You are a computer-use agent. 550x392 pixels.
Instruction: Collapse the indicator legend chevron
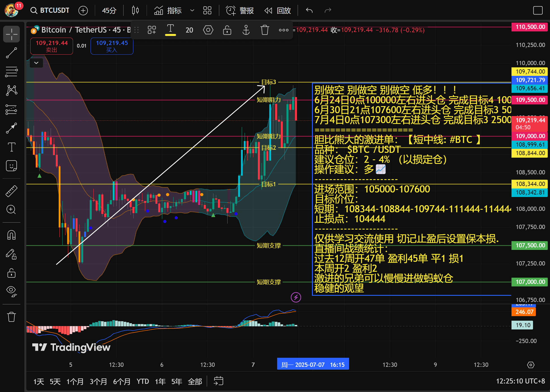(x=36, y=63)
